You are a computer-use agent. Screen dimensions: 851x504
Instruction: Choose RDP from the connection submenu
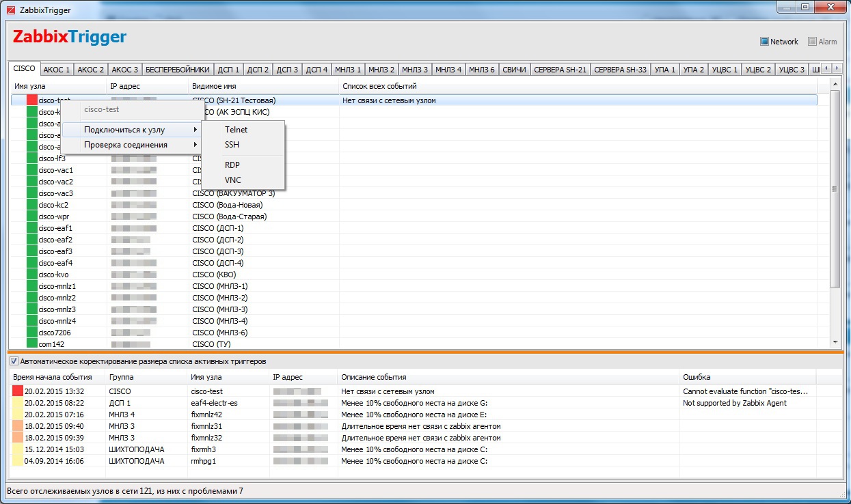(x=232, y=165)
